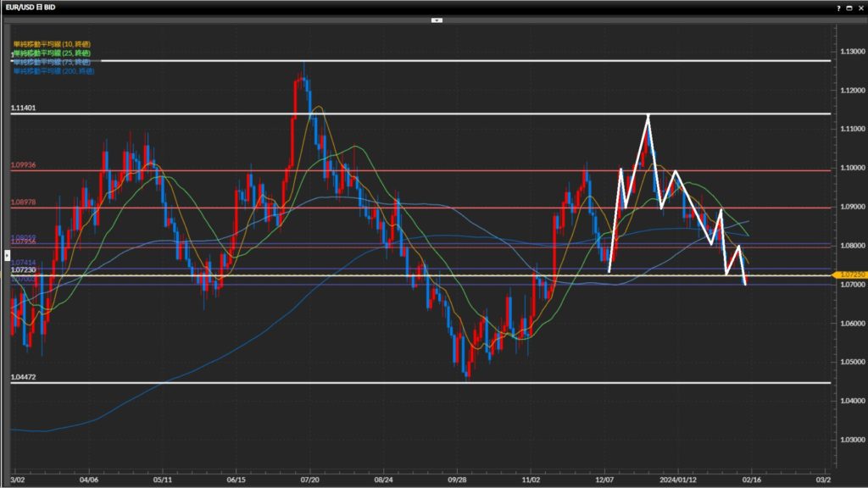Select the yellow dashed line at 1.07230

click(339, 275)
